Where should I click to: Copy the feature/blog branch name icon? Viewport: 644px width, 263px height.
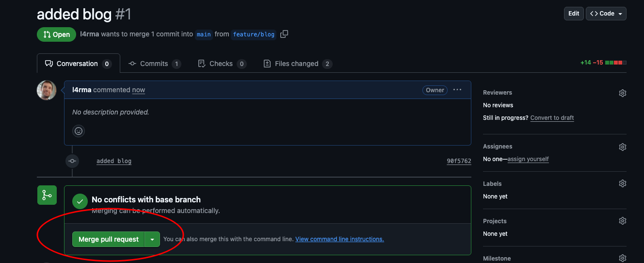click(285, 34)
